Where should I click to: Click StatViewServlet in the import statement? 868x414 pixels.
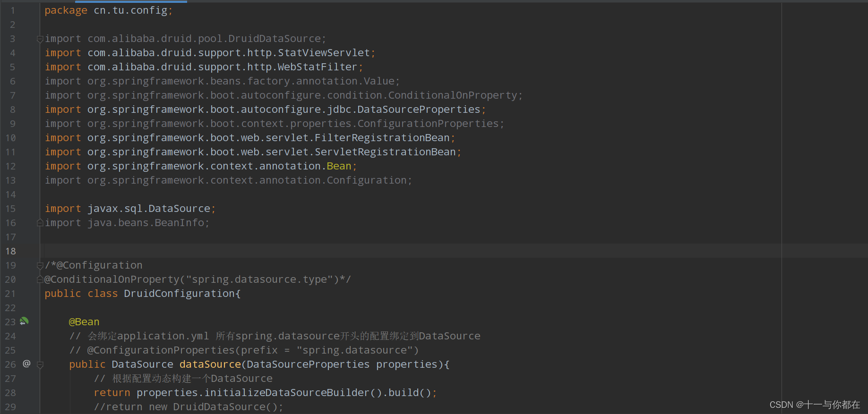324,53
